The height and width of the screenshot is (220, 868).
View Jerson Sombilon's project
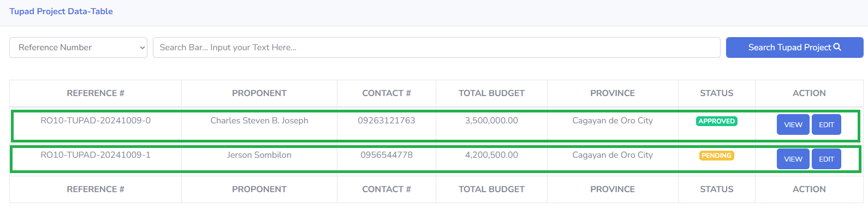click(x=793, y=159)
